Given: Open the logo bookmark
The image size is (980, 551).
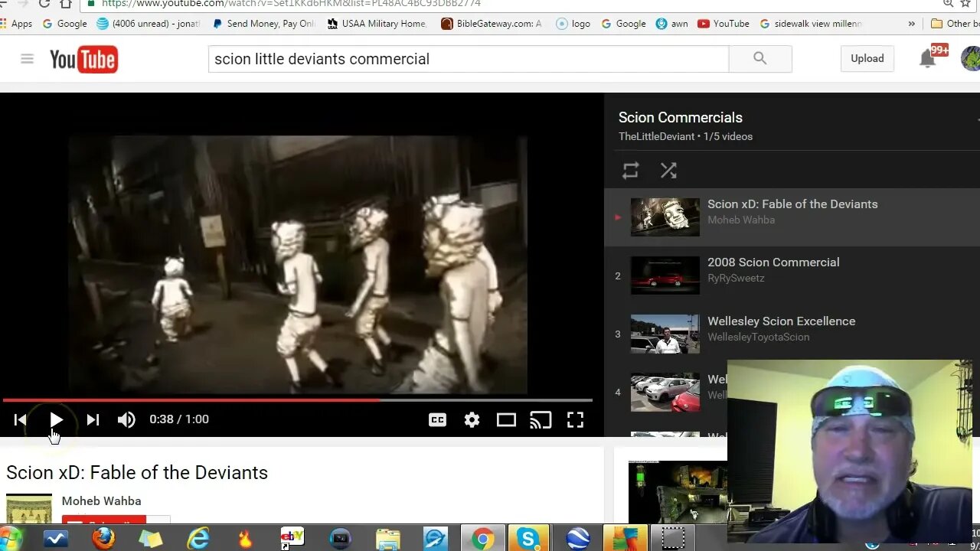Looking at the screenshot, I should [573, 24].
